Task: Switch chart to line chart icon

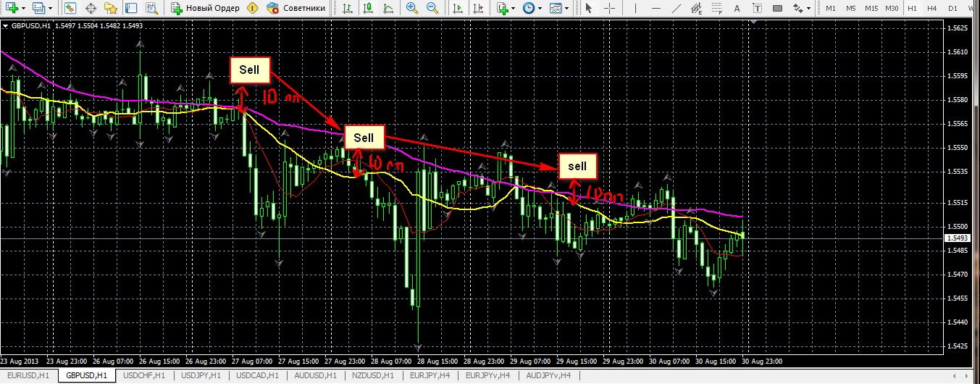Action: click(x=389, y=9)
